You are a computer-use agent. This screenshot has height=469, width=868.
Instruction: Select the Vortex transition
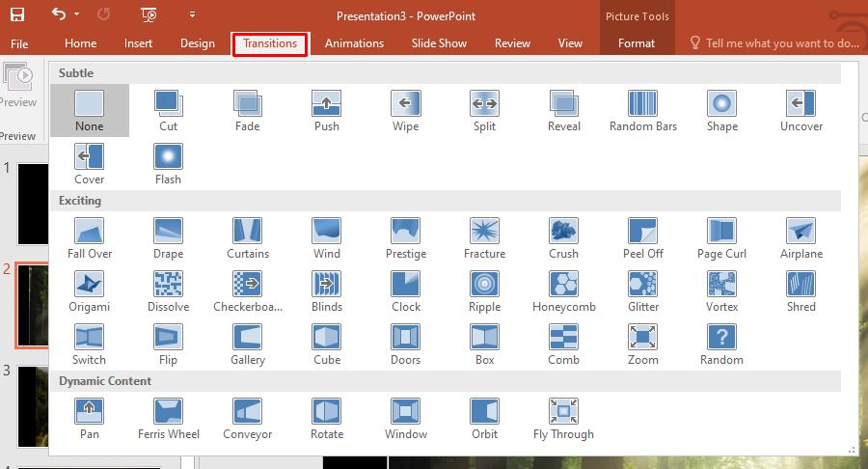(x=721, y=291)
